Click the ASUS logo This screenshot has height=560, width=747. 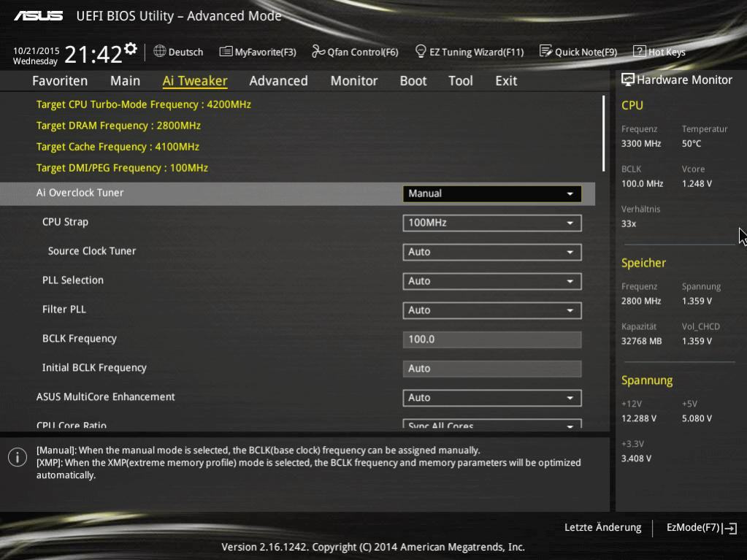click(x=39, y=16)
